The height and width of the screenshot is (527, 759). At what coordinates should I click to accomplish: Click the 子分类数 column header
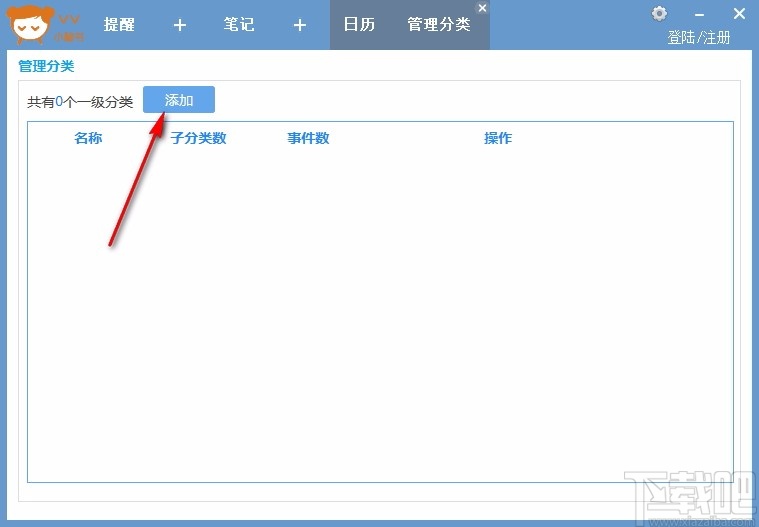(198, 138)
